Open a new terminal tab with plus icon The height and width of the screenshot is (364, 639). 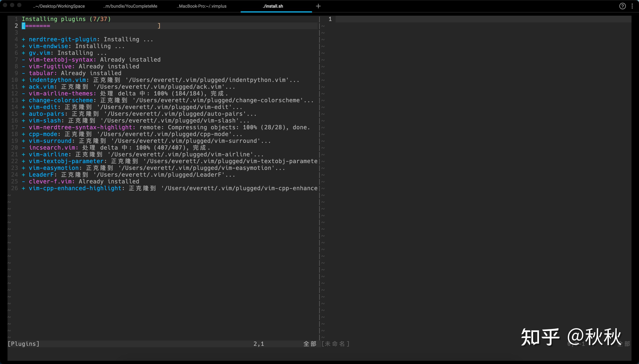318,6
